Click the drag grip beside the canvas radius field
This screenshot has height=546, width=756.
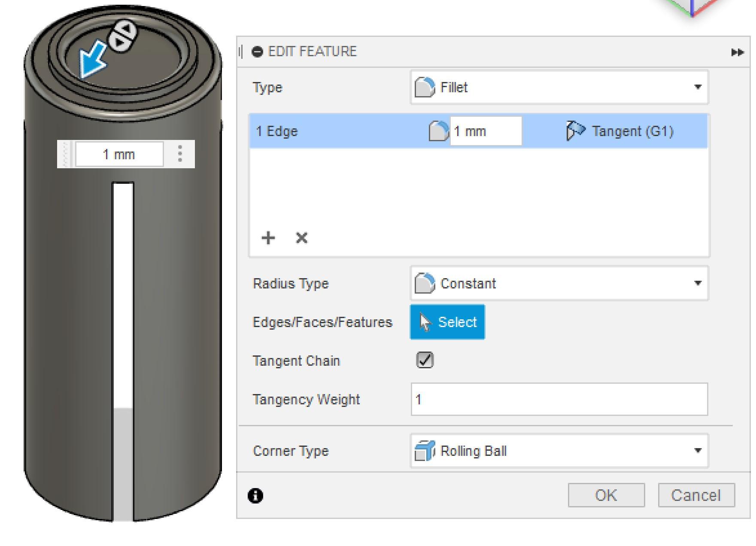coord(66,154)
